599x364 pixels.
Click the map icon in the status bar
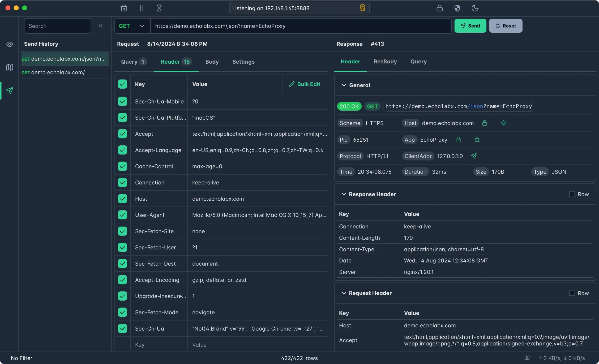527,358
